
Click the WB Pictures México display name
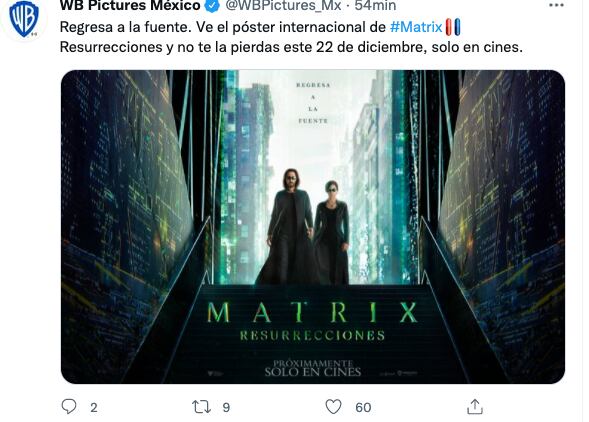pos(130,5)
